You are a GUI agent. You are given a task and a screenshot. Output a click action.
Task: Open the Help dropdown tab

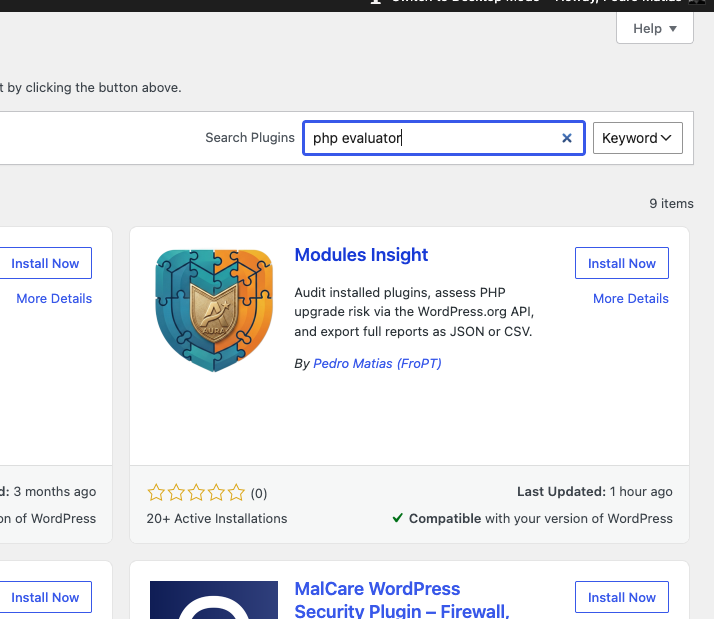pyautogui.click(x=654, y=28)
